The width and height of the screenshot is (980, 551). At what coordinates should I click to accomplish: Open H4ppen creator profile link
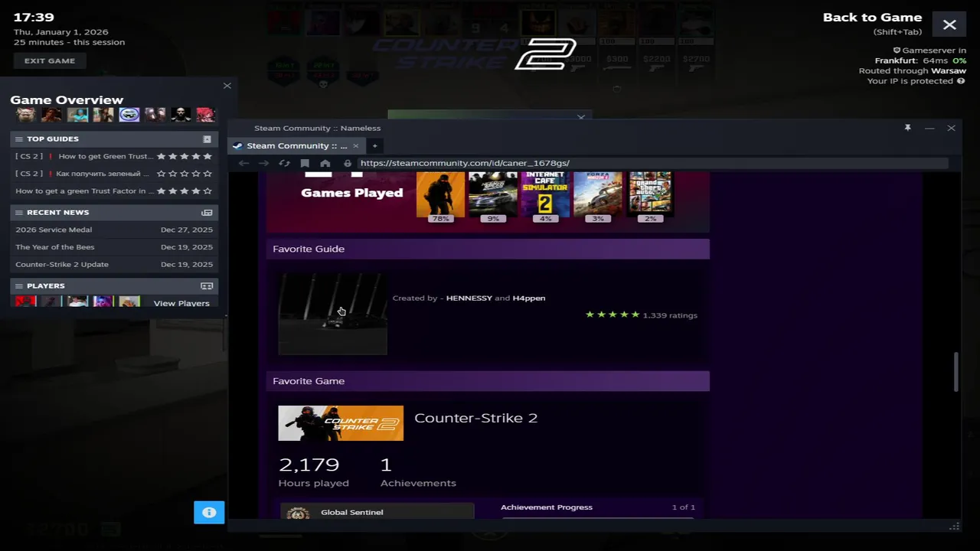529,298
